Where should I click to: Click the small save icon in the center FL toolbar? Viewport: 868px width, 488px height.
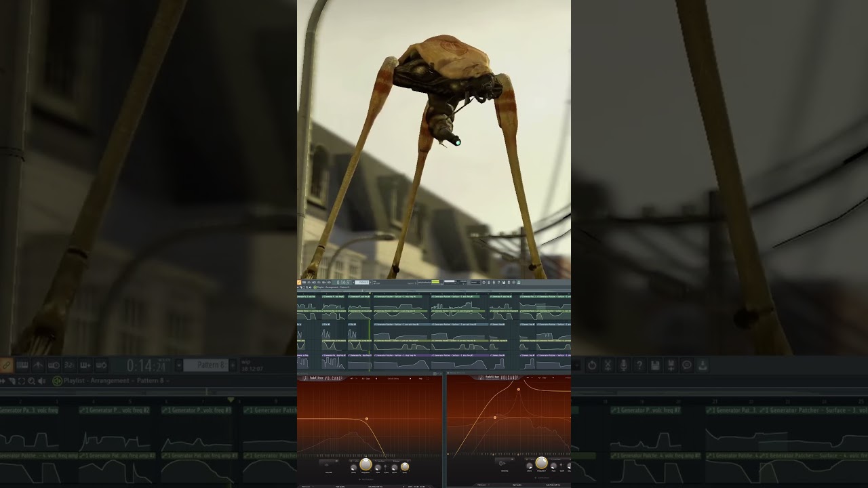point(504,282)
